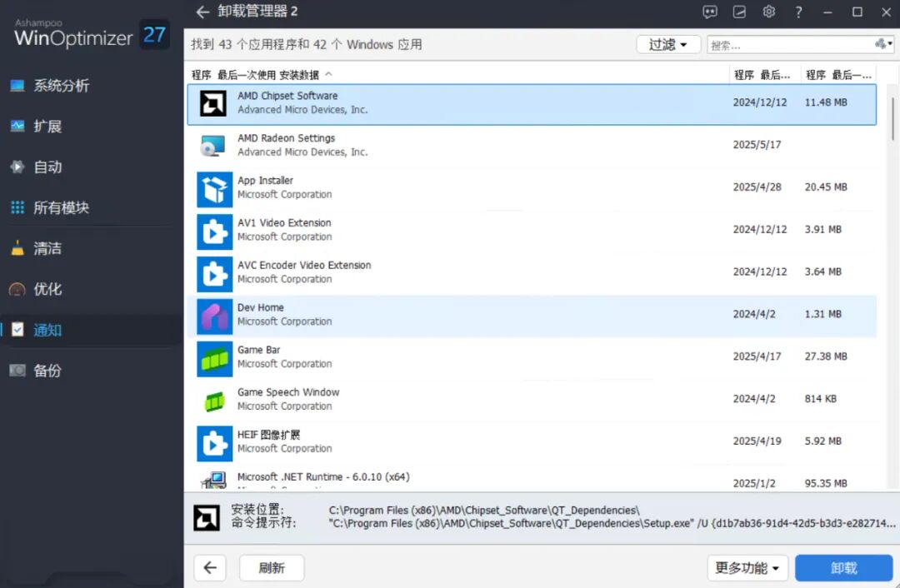This screenshot has width=900, height=588.
Task: Sort by the third column header 程序 最后一...
Action: pos(838,75)
